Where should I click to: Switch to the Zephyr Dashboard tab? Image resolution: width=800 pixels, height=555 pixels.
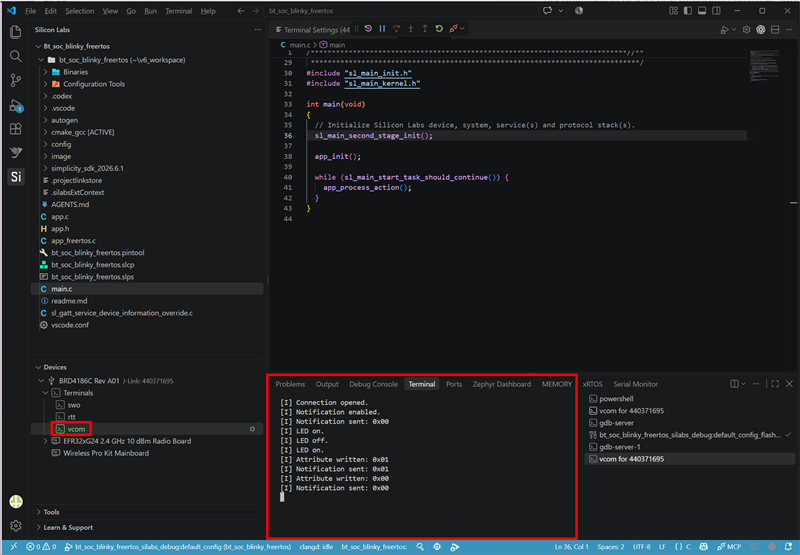click(502, 384)
